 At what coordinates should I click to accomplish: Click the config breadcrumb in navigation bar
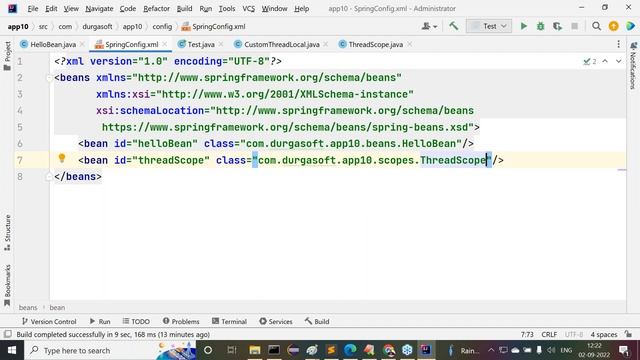pyautogui.click(x=162, y=27)
